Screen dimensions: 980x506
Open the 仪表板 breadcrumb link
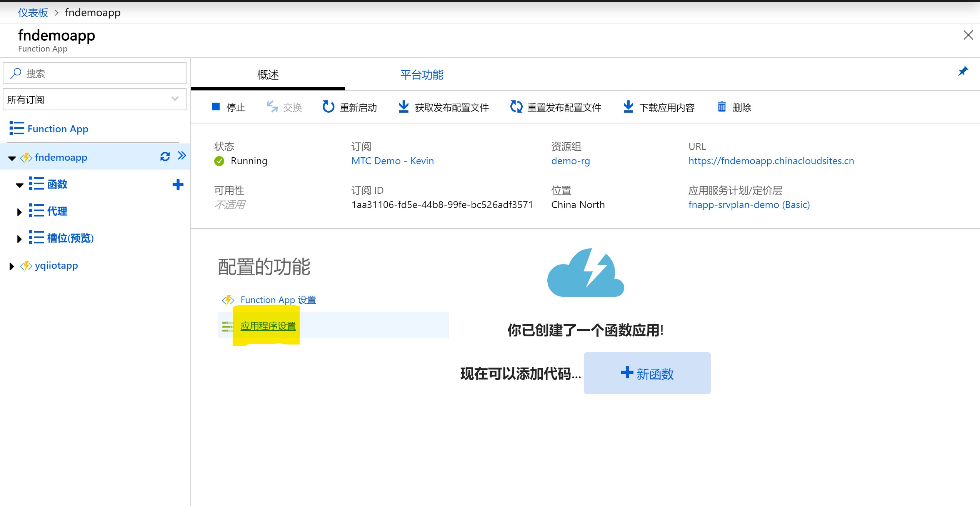tap(33, 13)
